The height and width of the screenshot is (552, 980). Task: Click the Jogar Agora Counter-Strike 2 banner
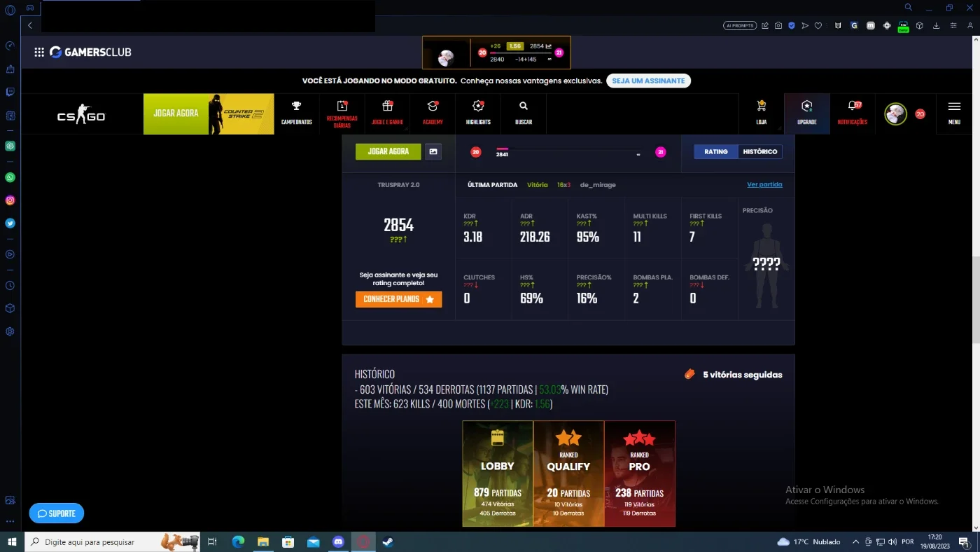pyautogui.click(x=209, y=113)
